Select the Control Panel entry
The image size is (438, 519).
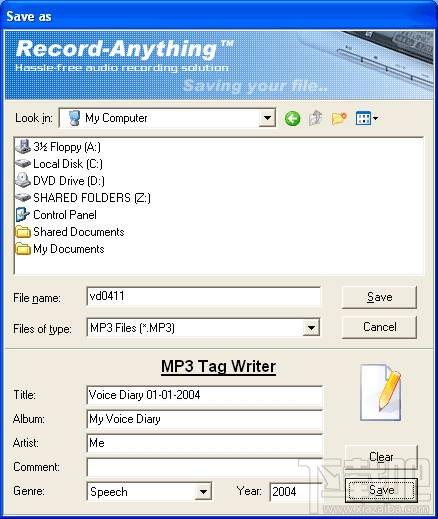(x=56, y=215)
